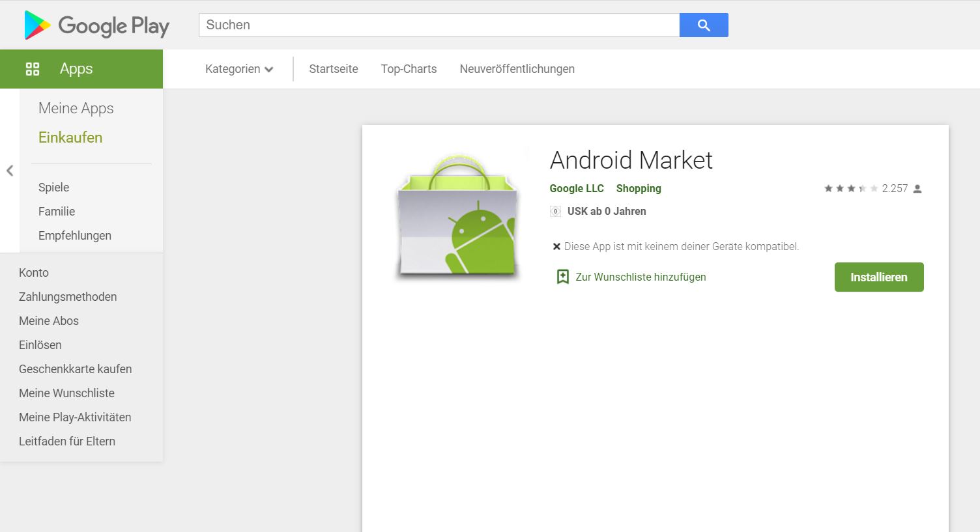The width and height of the screenshot is (980, 532).
Task: Open the Shopping category link
Action: (639, 188)
